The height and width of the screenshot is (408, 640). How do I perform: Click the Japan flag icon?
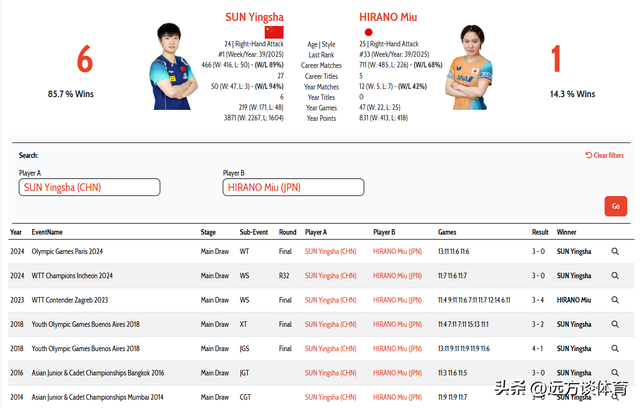(368, 32)
